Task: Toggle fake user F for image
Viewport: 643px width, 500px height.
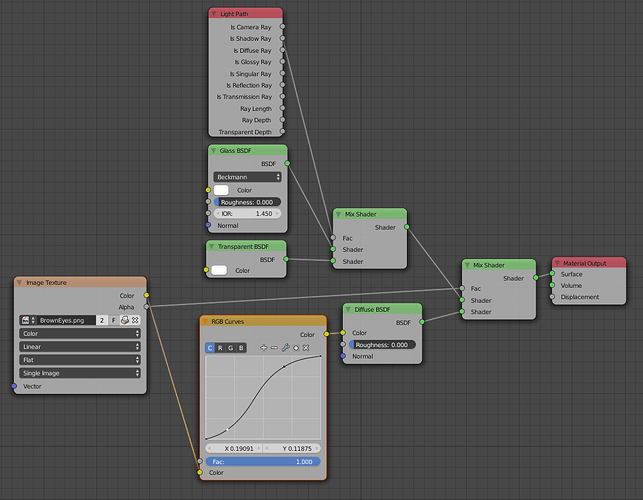Action: click(x=114, y=320)
